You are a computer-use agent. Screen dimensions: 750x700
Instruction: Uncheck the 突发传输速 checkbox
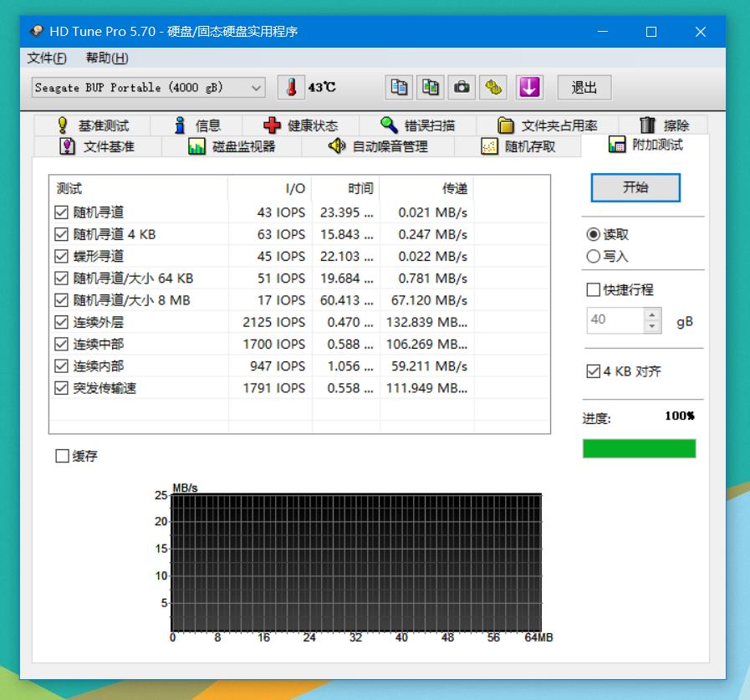point(61,388)
